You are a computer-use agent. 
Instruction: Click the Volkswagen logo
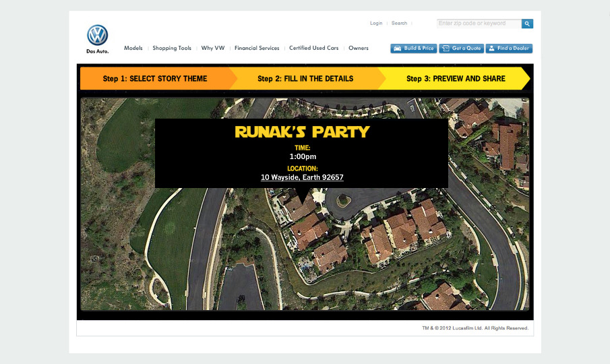tap(97, 35)
